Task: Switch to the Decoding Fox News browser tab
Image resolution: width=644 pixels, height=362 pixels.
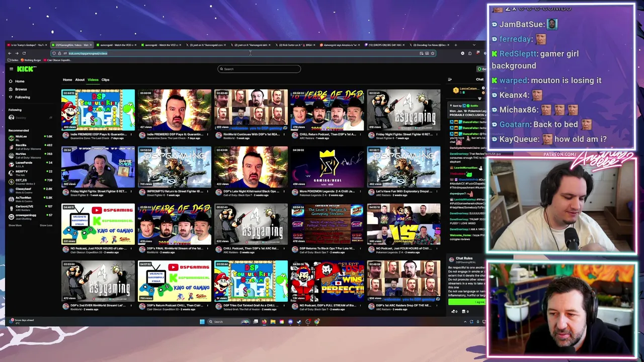Action: (429, 45)
